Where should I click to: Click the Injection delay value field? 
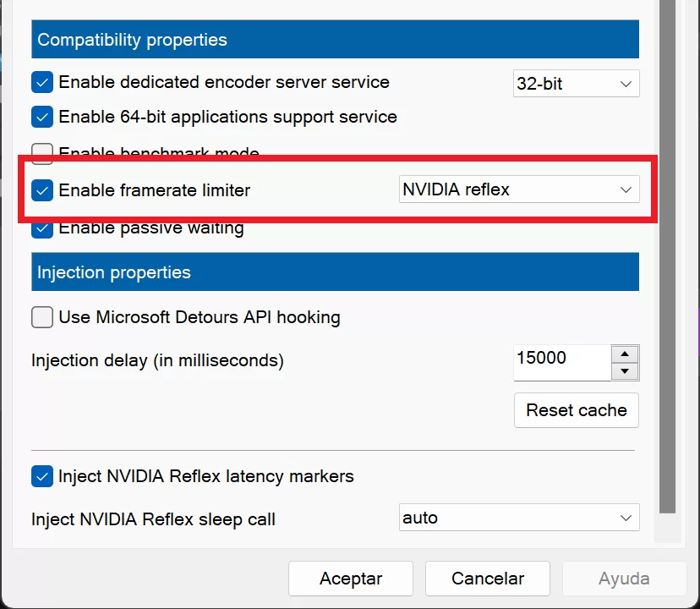tap(561, 359)
